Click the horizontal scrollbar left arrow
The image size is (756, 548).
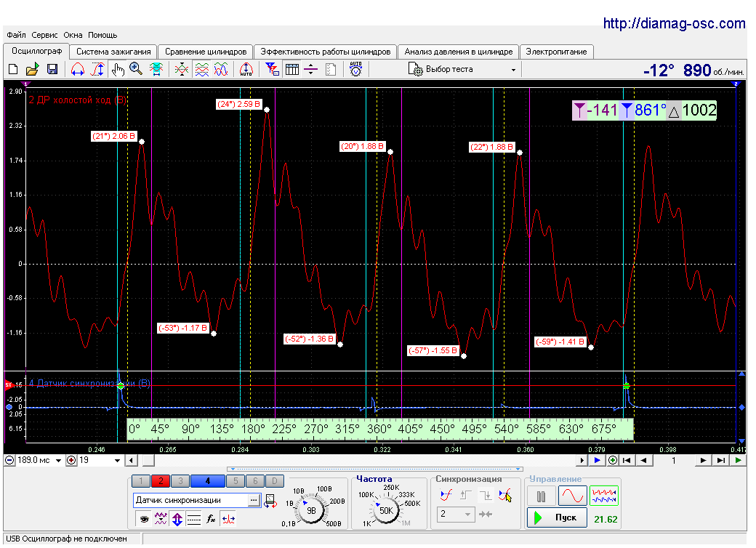click(x=131, y=461)
